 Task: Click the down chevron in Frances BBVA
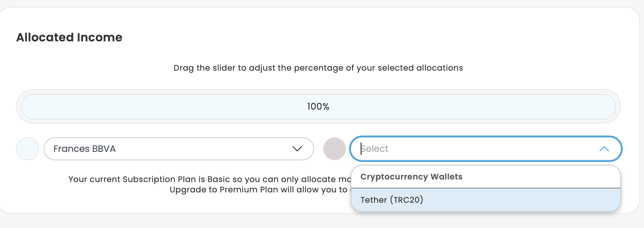pos(297,149)
